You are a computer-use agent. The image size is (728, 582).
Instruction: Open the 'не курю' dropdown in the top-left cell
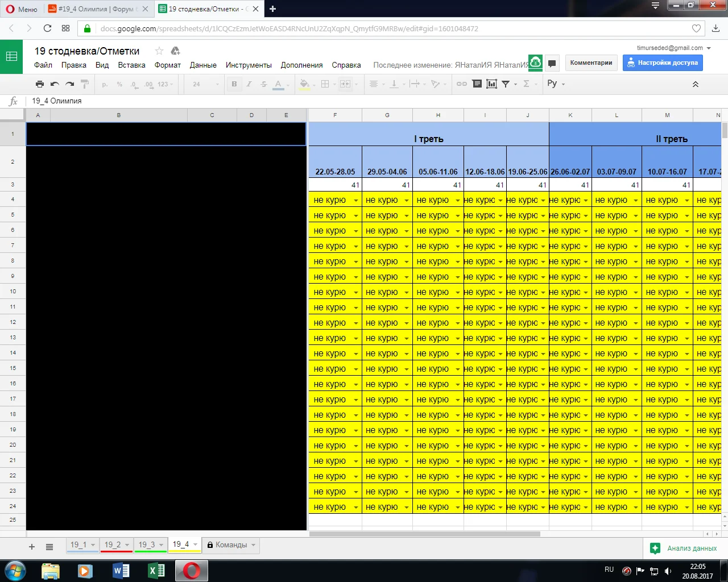tap(355, 199)
